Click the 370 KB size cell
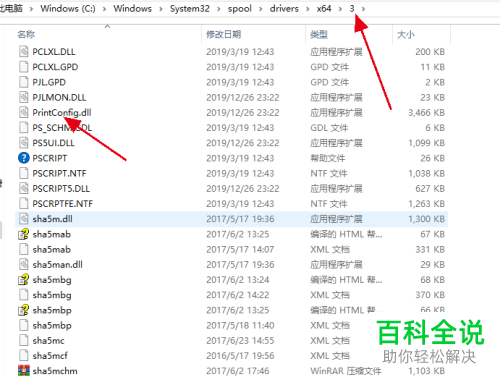 pyautogui.click(x=430, y=295)
